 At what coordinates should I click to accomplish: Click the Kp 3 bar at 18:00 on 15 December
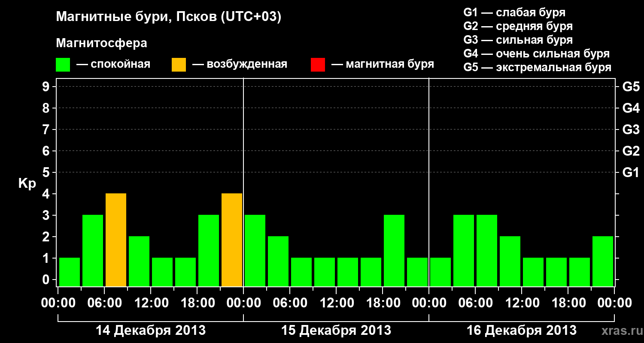pos(394,251)
